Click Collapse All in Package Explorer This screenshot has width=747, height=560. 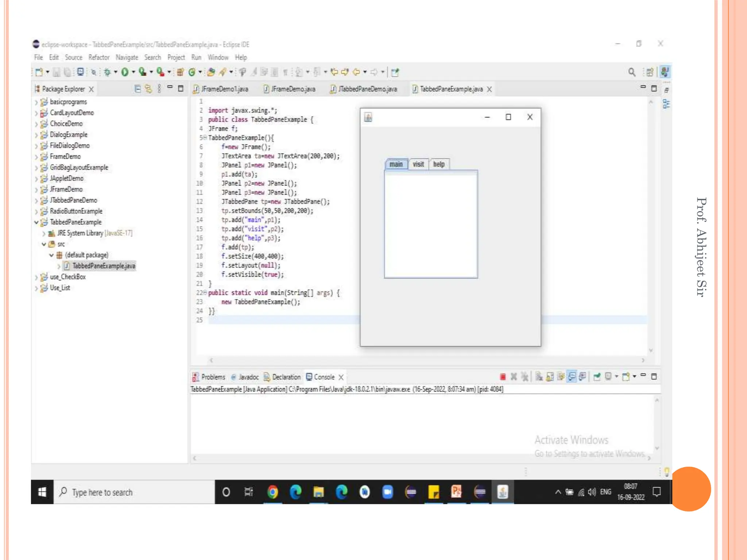138,89
